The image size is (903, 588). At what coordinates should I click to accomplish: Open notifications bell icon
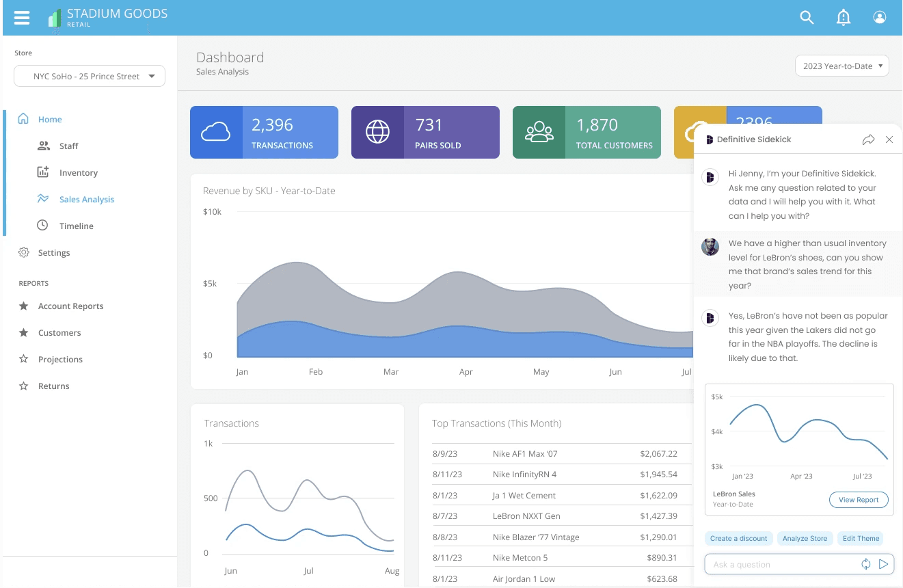click(x=844, y=18)
